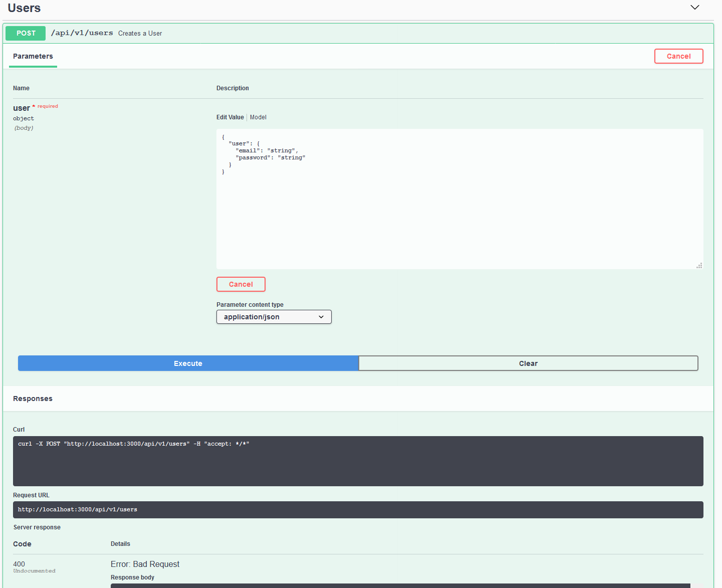Cancel editing the user parameter value

point(240,284)
